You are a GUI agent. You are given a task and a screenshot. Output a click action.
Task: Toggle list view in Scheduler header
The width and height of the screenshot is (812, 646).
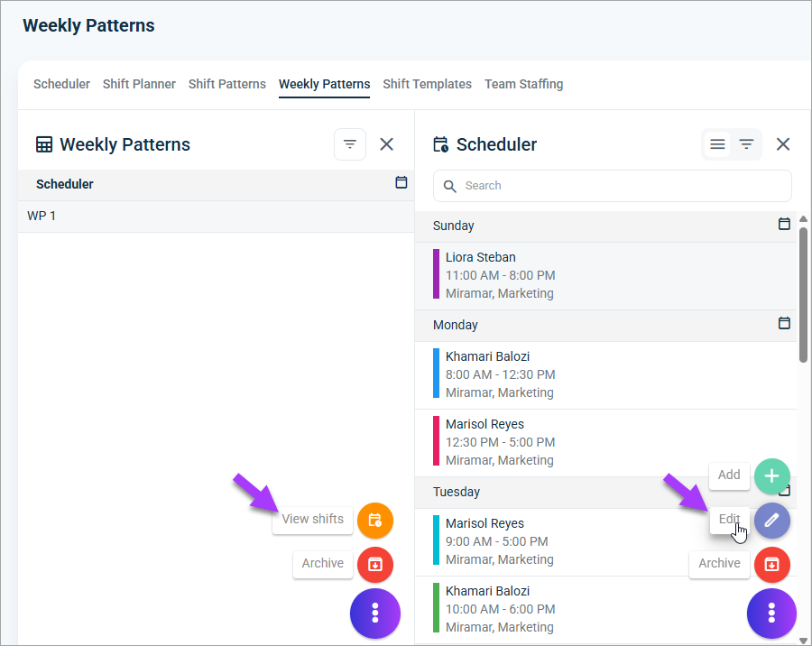717,144
